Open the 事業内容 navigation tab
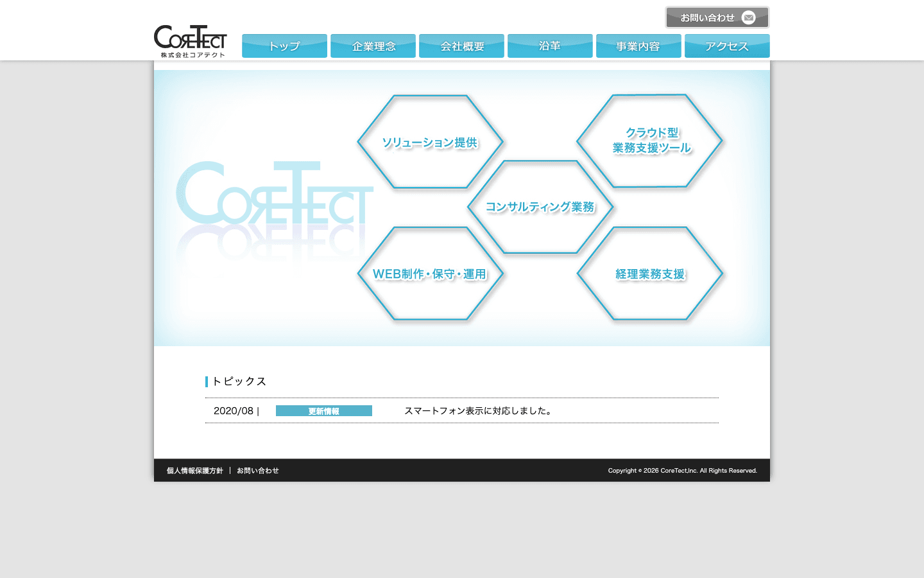The width and height of the screenshot is (924, 578). [x=638, y=46]
